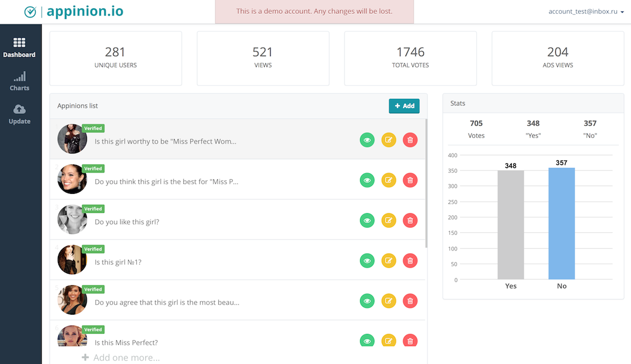Delete the "Do you agree that this girl" appinion

point(410,301)
